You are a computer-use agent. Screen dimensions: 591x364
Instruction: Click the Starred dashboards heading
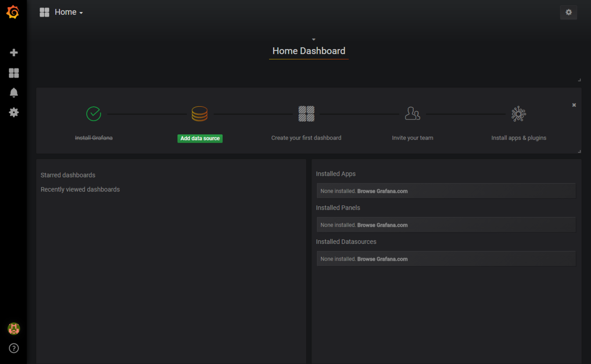pos(68,175)
